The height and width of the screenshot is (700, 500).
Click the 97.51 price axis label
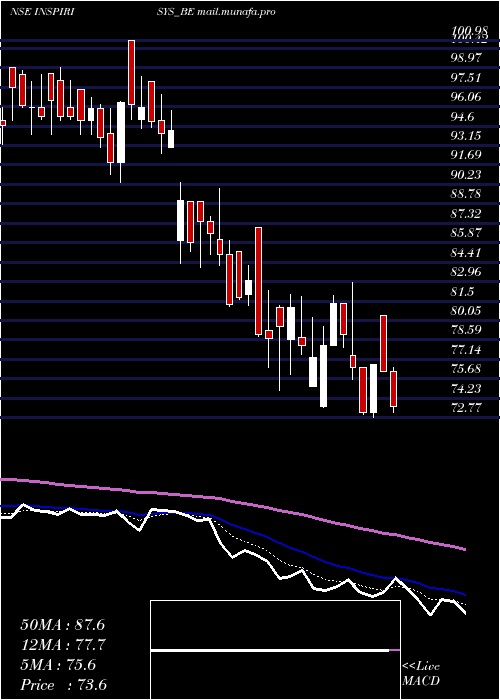[x=466, y=77]
